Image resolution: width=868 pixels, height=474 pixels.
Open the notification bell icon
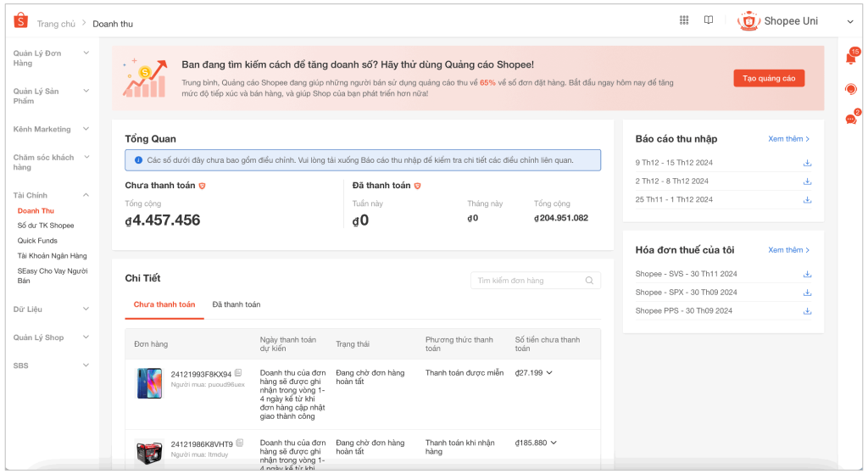pos(851,59)
